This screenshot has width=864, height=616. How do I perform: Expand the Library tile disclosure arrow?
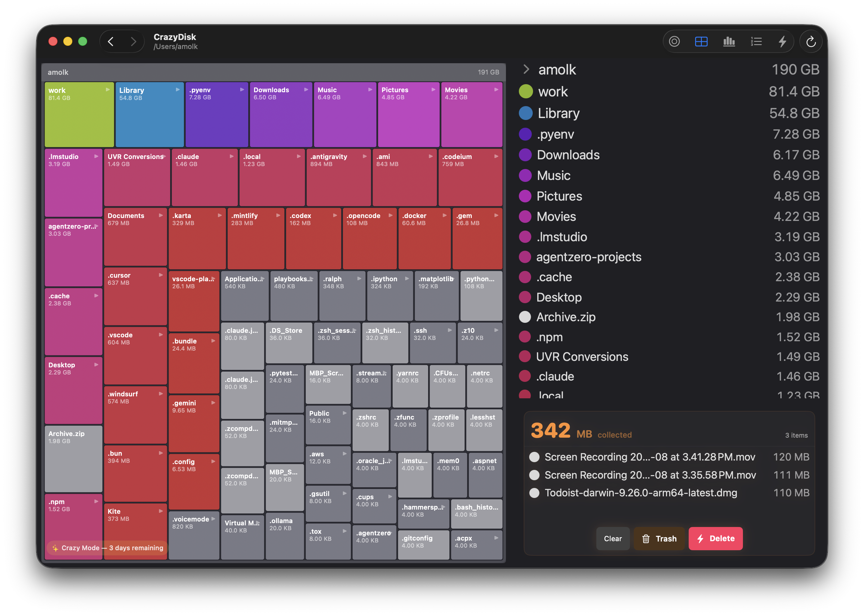(x=178, y=90)
